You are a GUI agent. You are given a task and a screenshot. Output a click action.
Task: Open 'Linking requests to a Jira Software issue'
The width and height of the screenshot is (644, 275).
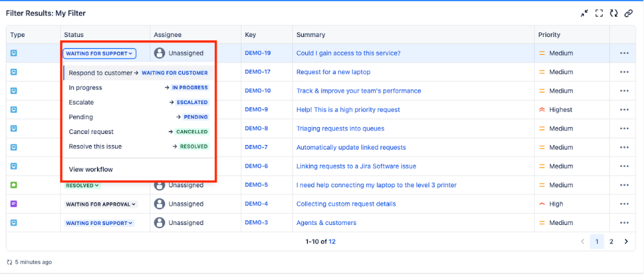click(x=357, y=166)
